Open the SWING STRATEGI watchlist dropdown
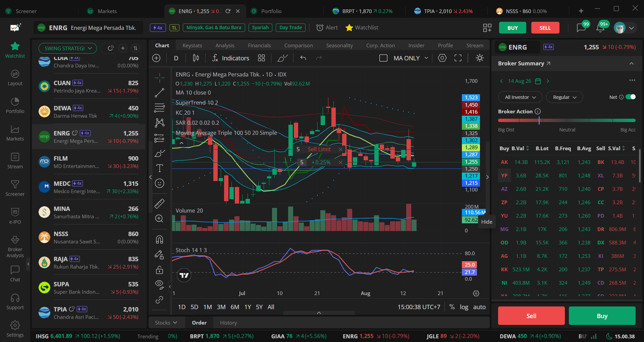 point(68,48)
